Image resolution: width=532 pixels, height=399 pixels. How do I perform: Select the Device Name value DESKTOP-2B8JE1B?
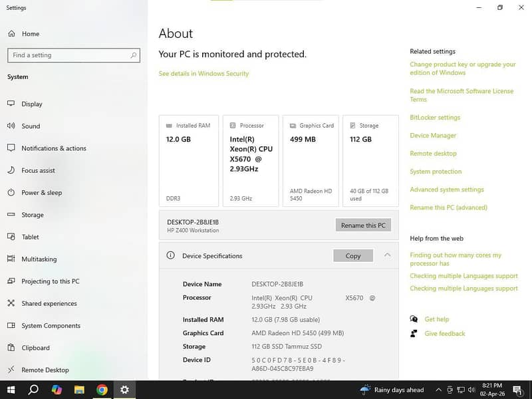pyautogui.click(x=277, y=284)
